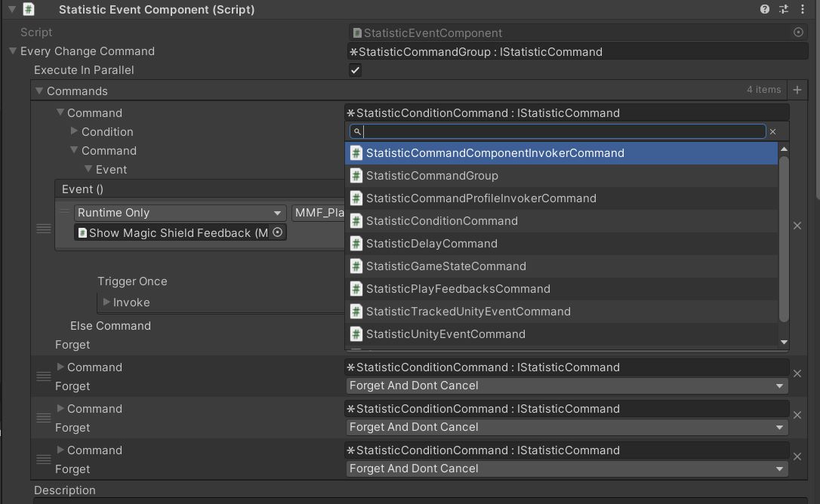Expand the Condition foldout
The width and height of the screenshot is (820, 504).
pos(74,131)
